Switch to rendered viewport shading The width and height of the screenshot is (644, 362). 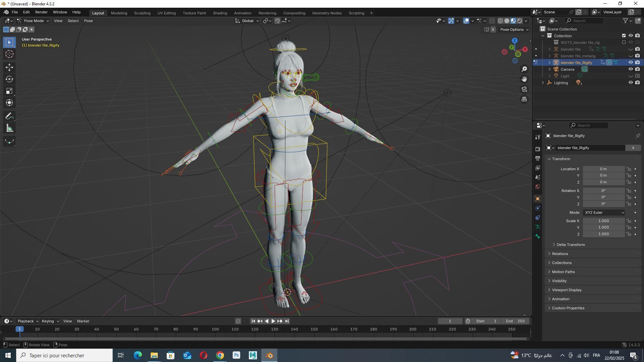coord(520,21)
